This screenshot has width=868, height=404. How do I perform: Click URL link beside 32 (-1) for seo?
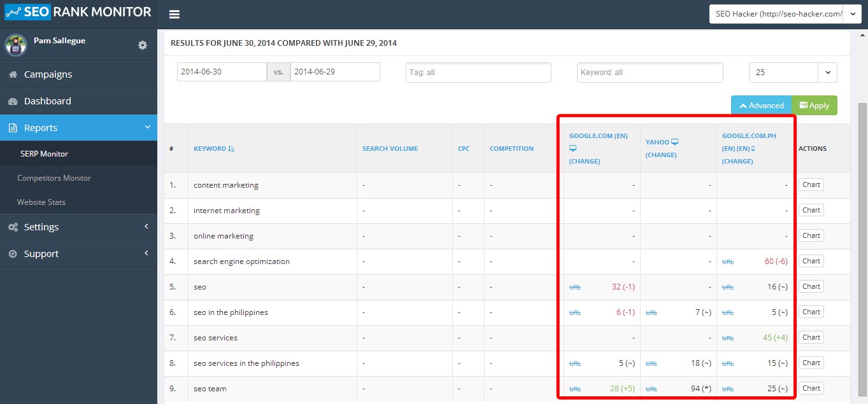click(x=575, y=288)
